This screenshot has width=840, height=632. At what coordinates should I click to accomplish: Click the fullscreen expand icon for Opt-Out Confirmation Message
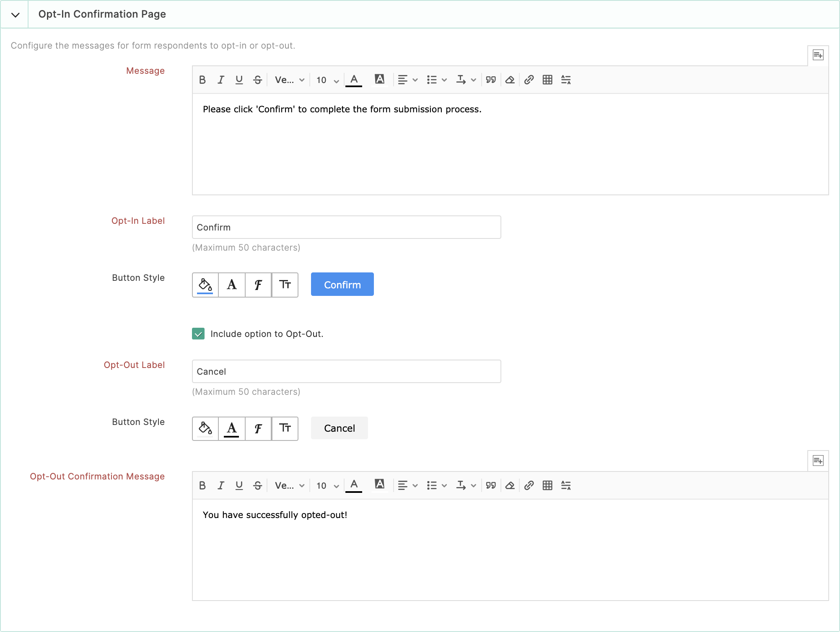(817, 461)
